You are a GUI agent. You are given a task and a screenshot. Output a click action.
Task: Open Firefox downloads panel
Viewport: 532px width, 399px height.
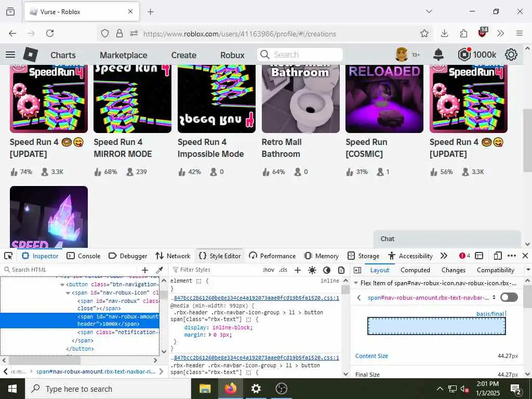pyautogui.click(x=444, y=33)
